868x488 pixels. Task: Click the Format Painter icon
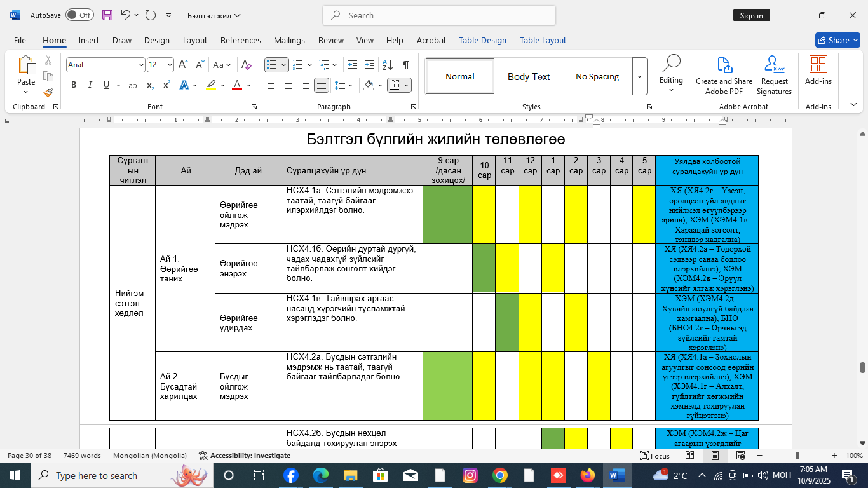pyautogui.click(x=48, y=92)
